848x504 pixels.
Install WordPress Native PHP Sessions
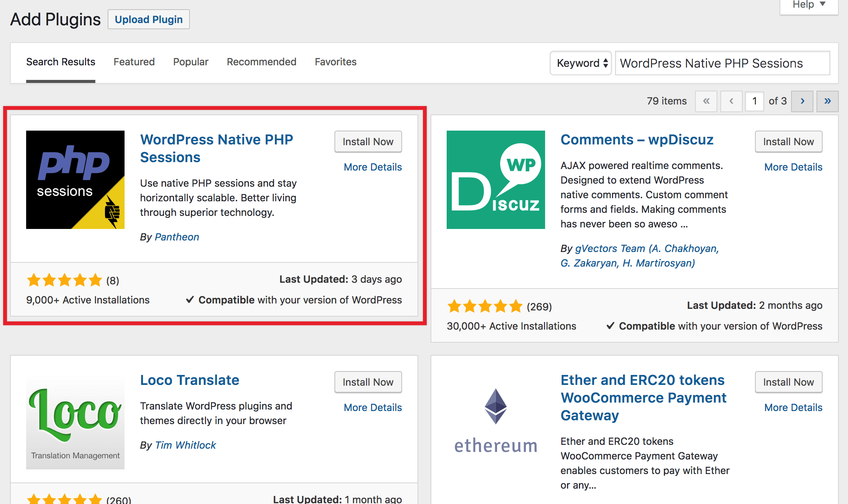click(x=367, y=141)
